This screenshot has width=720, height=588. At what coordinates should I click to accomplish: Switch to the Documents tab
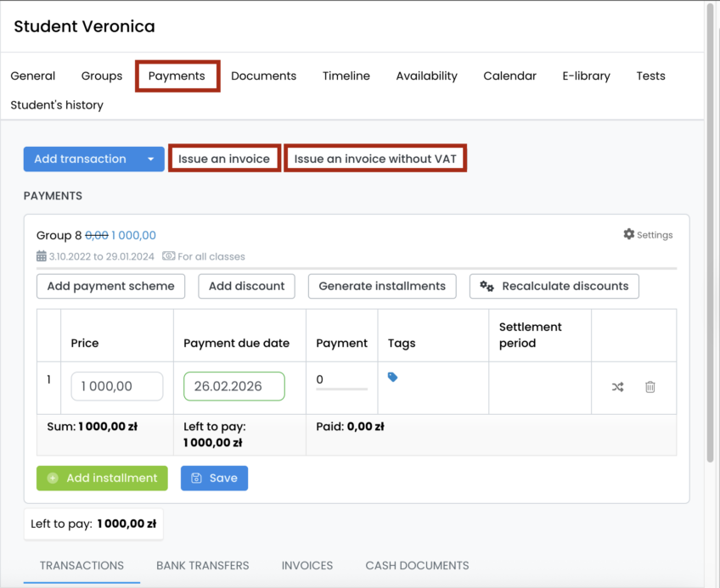click(263, 76)
